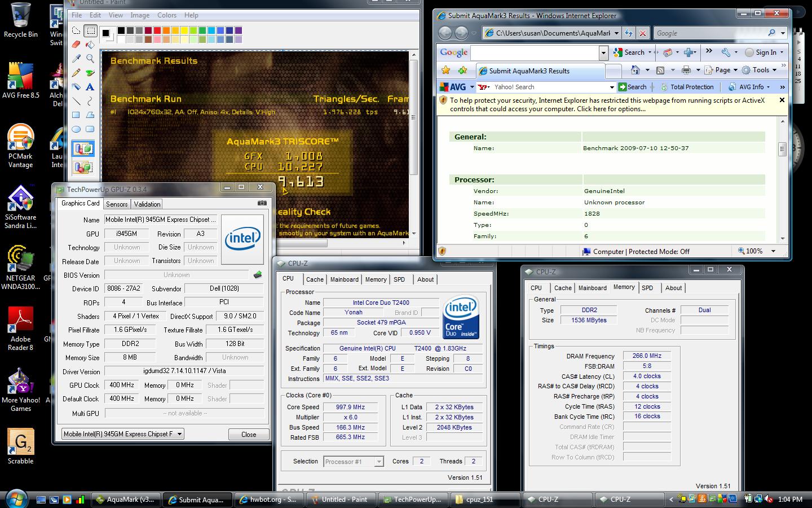Select the purple color swatch in Paint
The width and height of the screenshot is (812, 508).
239,30
